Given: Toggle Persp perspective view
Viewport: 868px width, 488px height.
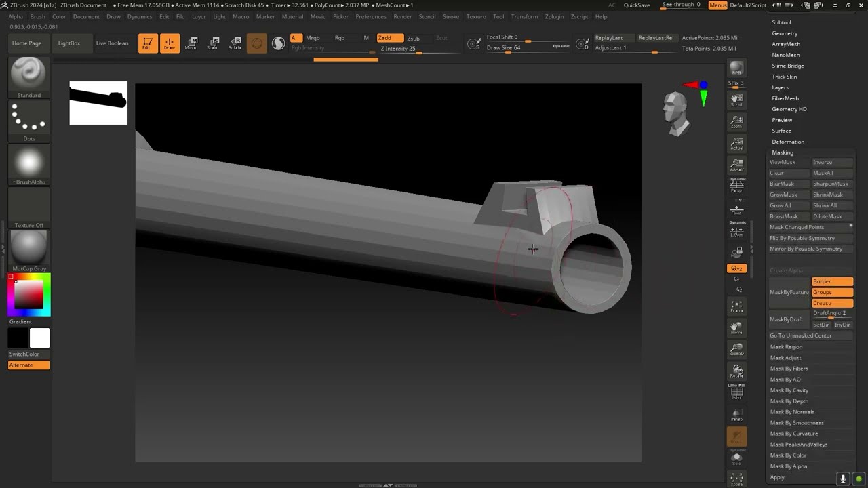Looking at the screenshot, I should (x=736, y=186).
